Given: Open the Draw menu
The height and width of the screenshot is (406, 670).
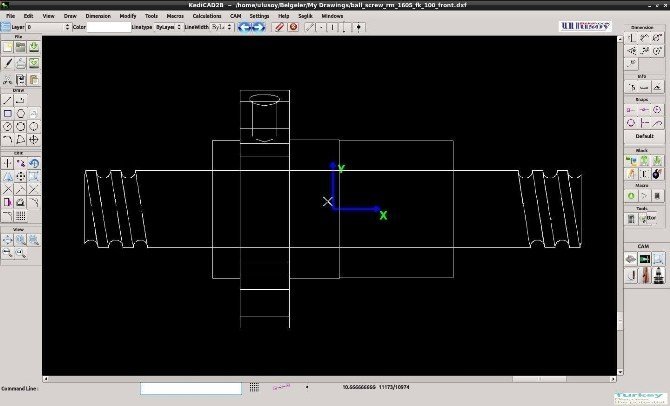Looking at the screenshot, I should point(70,16).
